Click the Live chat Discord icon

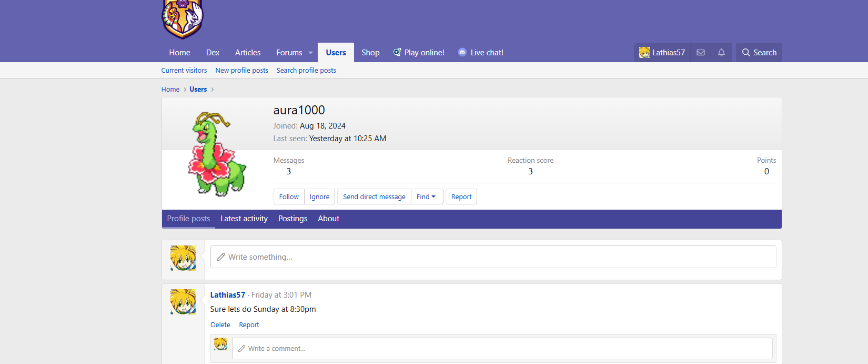coord(462,52)
